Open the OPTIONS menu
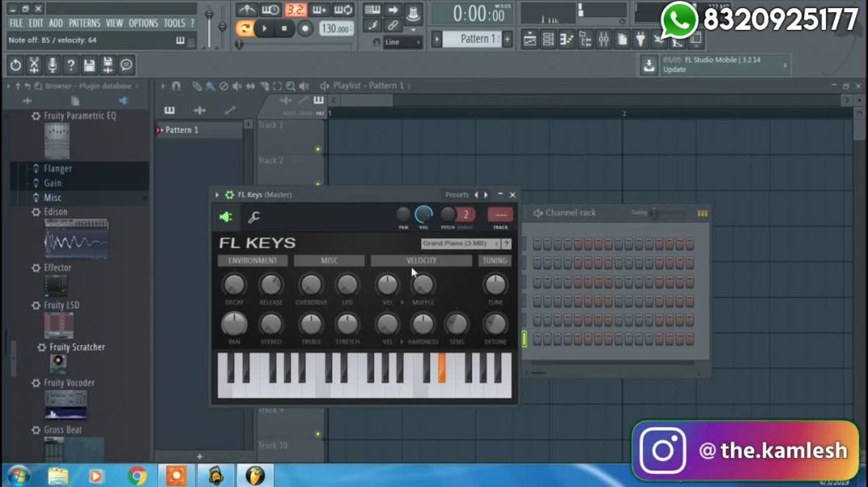The width and height of the screenshot is (868, 487). click(x=143, y=23)
